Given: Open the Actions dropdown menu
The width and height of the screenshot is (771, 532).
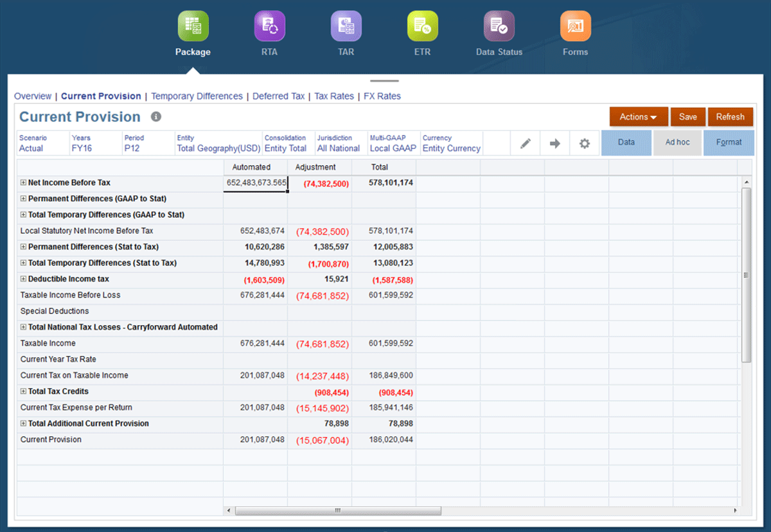Looking at the screenshot, I should (x=638, y=117).
